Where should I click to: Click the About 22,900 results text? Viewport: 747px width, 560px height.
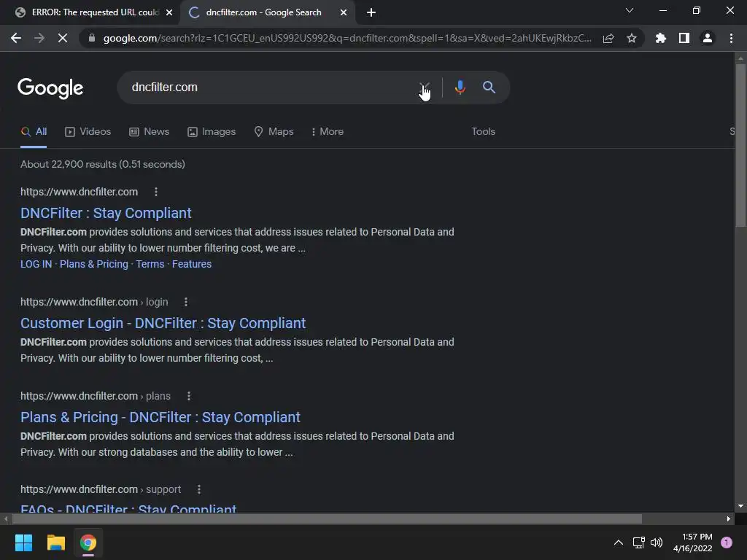click(x=102, y=164)
